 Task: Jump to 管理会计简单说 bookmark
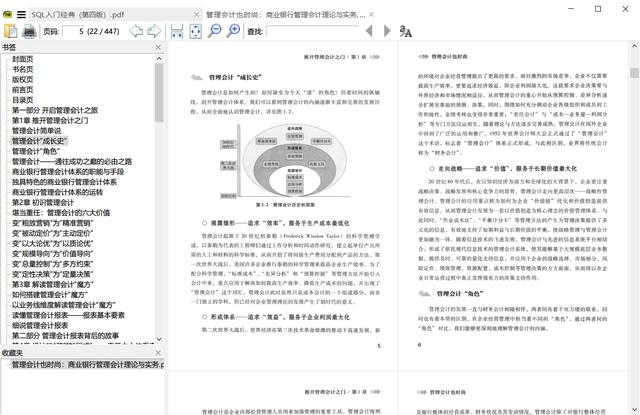tap(36, 131)
